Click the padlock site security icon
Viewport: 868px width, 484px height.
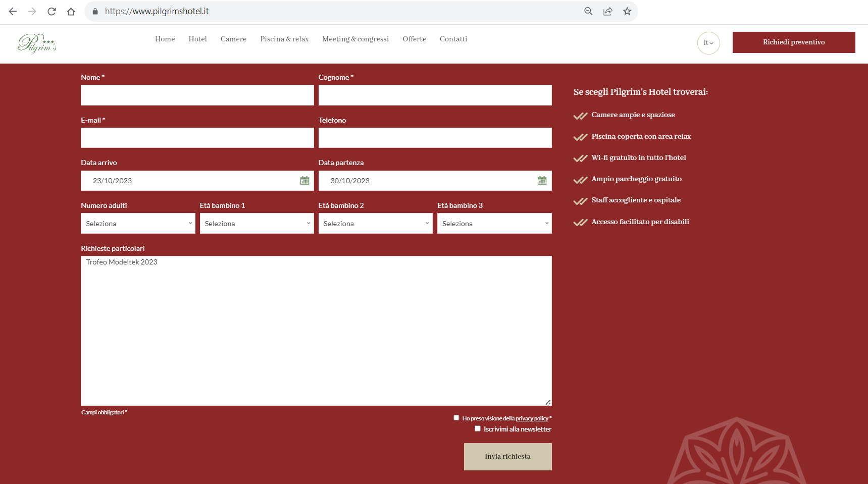coord(95,11)
